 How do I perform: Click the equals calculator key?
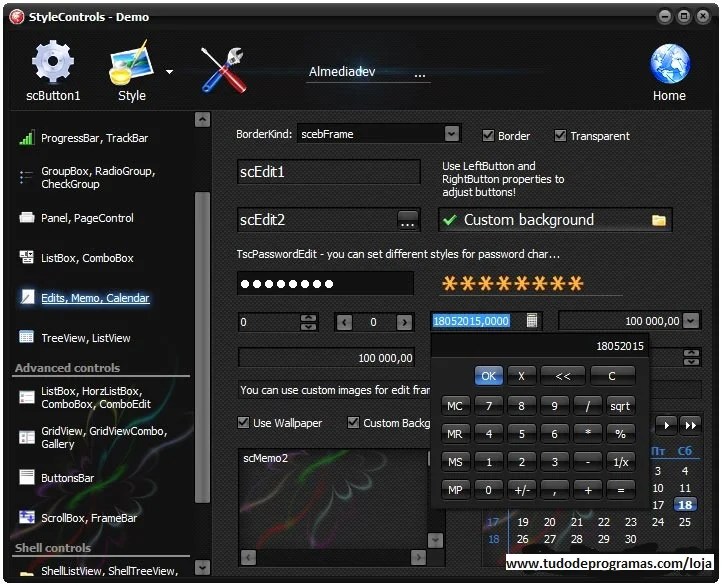(620, 490)
